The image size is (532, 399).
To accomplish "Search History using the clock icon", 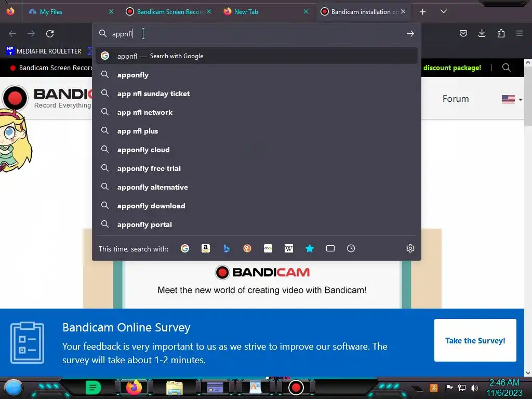I will pos(351,248).
